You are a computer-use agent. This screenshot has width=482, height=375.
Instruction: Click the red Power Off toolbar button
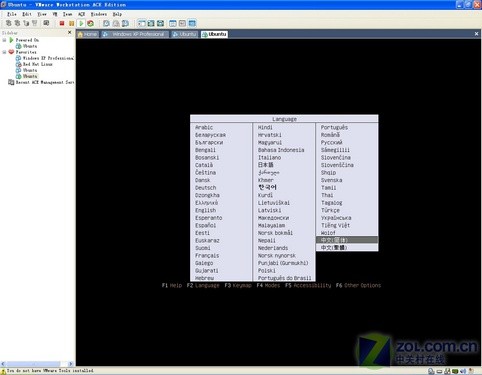pos(62,23)
